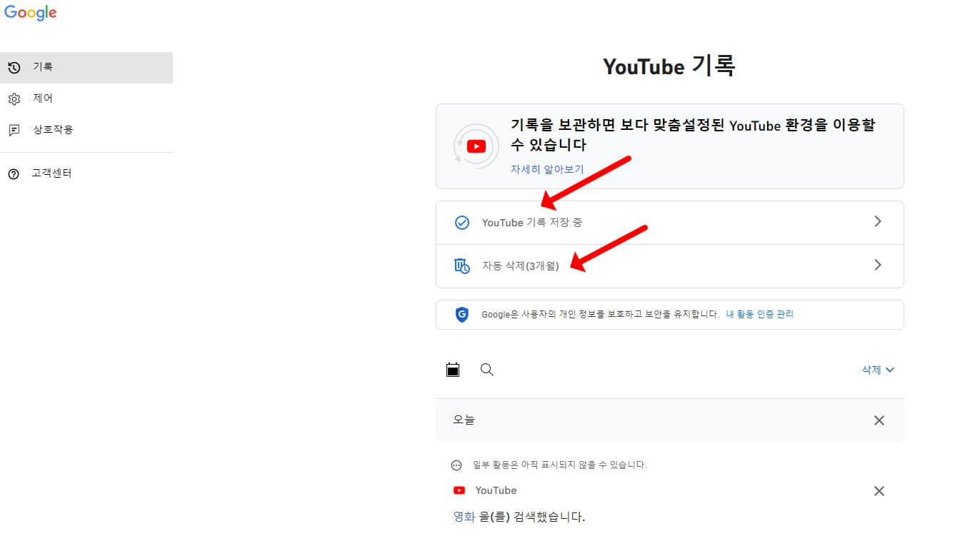Image resolution: width=980 pixels, height=536 pixels.
Task: Open the 고객센터 help center item
Action: [x=86, y=173]
